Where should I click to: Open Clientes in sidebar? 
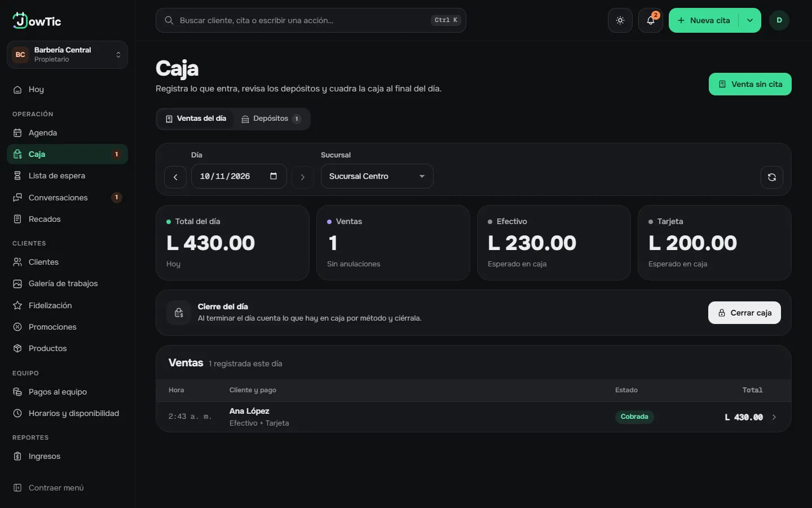(x=67, y=262)
